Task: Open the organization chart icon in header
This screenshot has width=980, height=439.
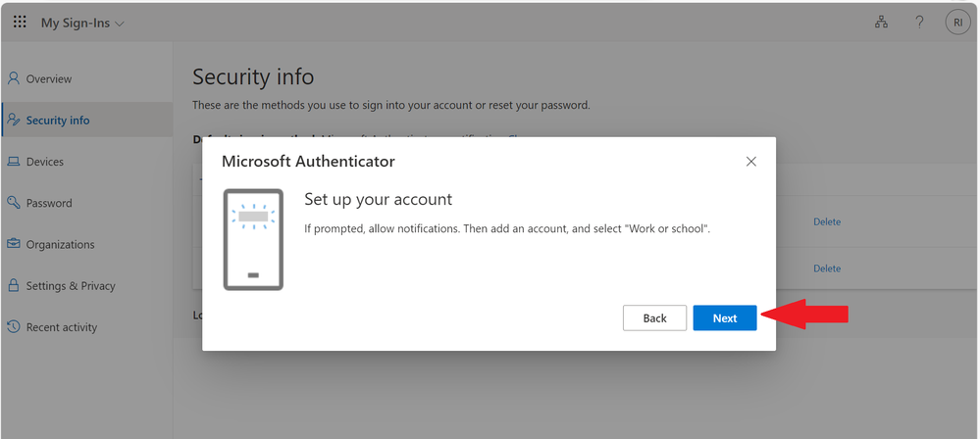Action: tap(881, 23)
